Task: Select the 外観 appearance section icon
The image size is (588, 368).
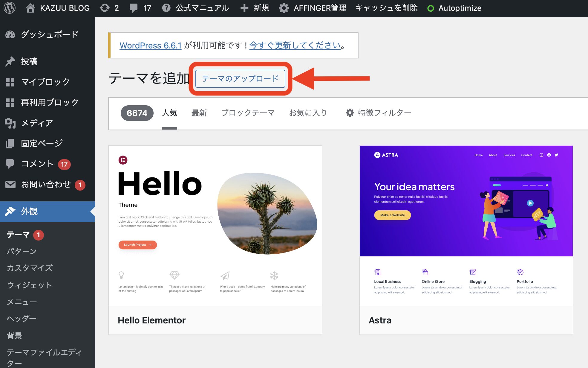Action: [10, 212]
